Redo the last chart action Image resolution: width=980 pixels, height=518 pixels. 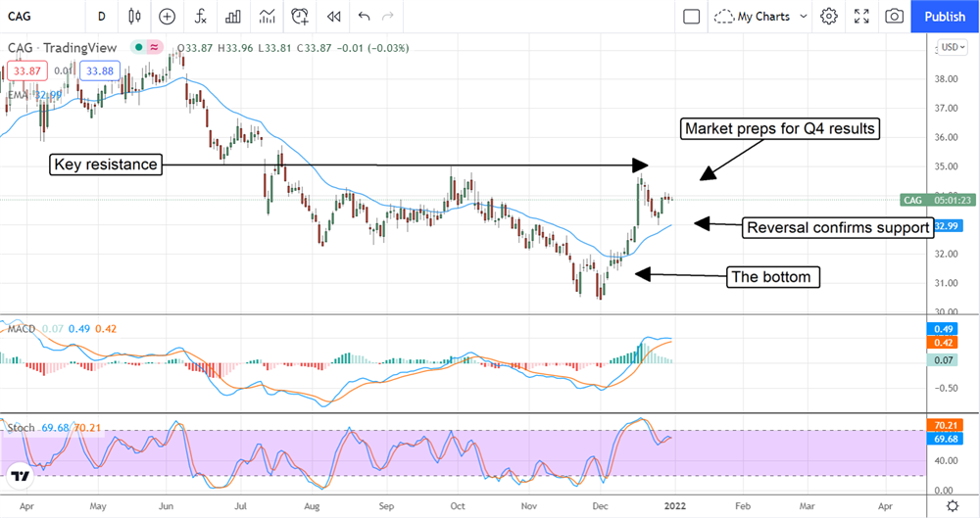point(387,17)
